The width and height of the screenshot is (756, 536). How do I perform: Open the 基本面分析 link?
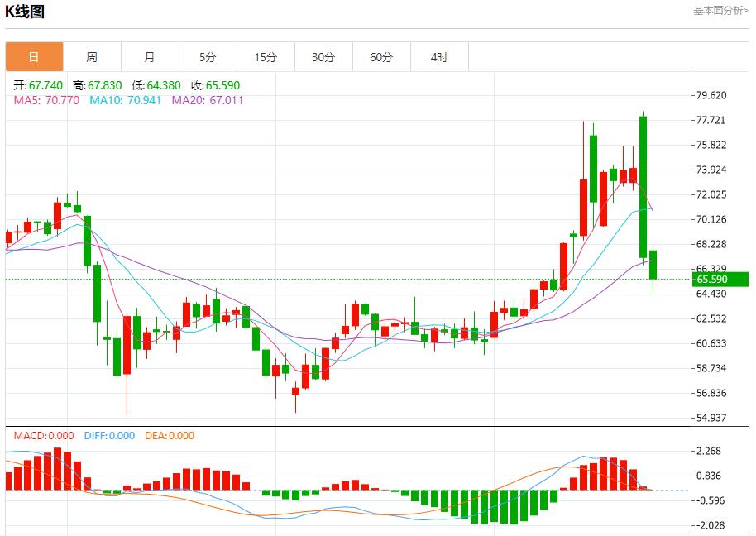click(720, 11)
